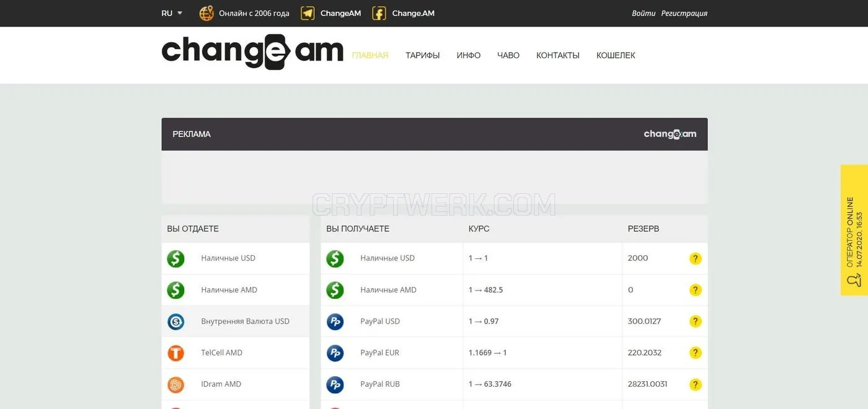Open the ТАРИФЫ menu item
Viewport: 868px width, 409px height.
pyautogui.click(x=423, y=55)
